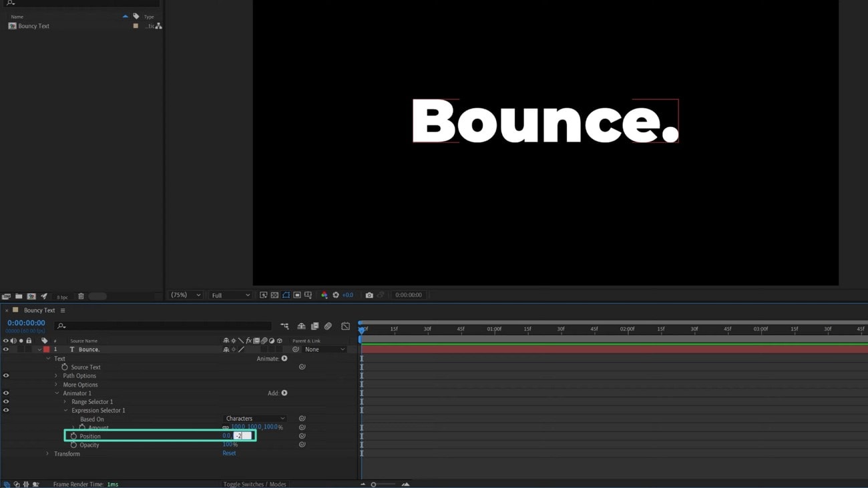Select Bouncy Text timeline tab
This screenshot has height=488, width=868.
point(39,310)
